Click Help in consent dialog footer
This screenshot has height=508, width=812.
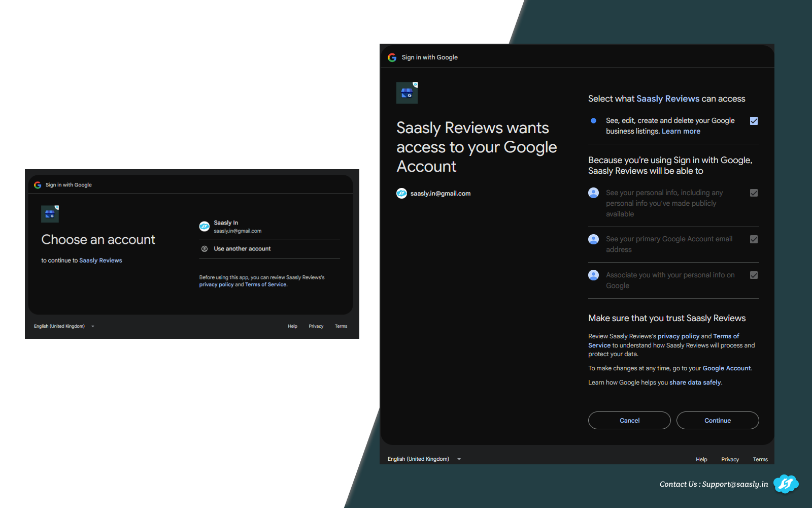click(x=701, y=460)
